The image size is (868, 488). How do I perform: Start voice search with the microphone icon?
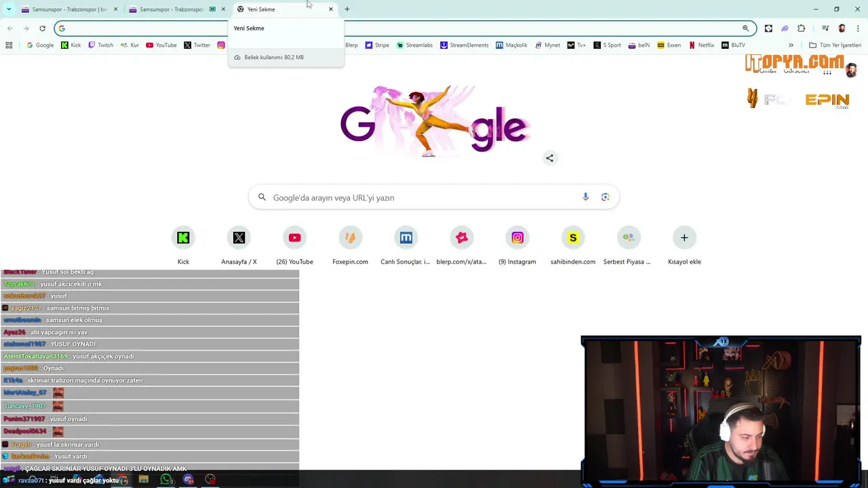(x=585, y=197)
